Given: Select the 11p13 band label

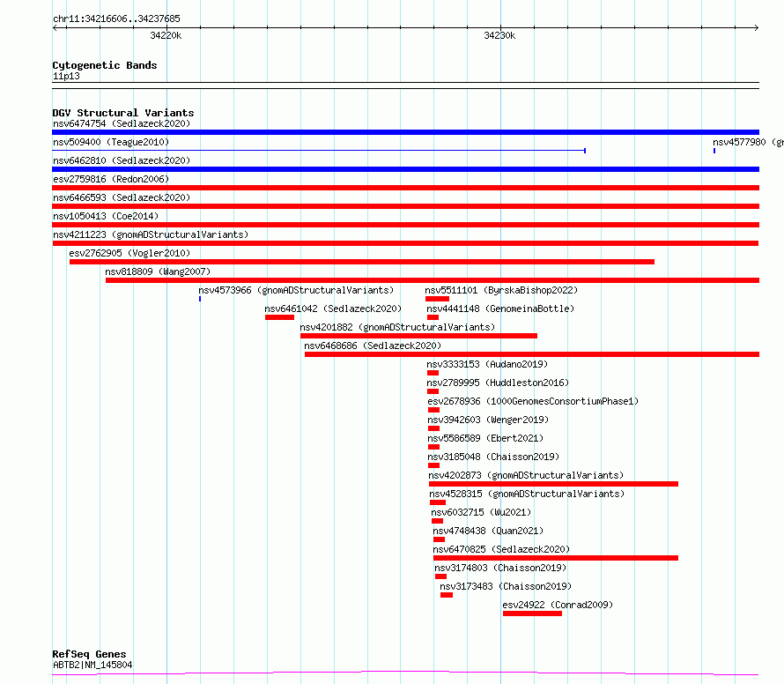Looking at the screenshot, I should pos(66,76).
